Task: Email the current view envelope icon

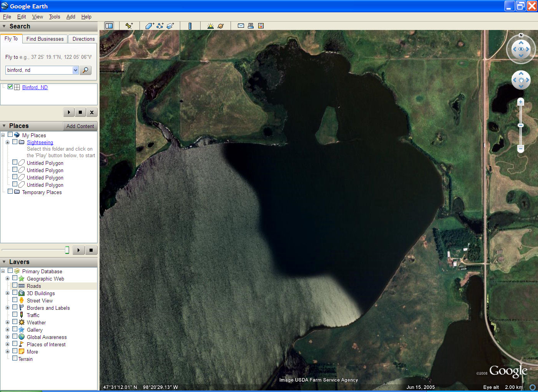Action: [x=241, y=26]
